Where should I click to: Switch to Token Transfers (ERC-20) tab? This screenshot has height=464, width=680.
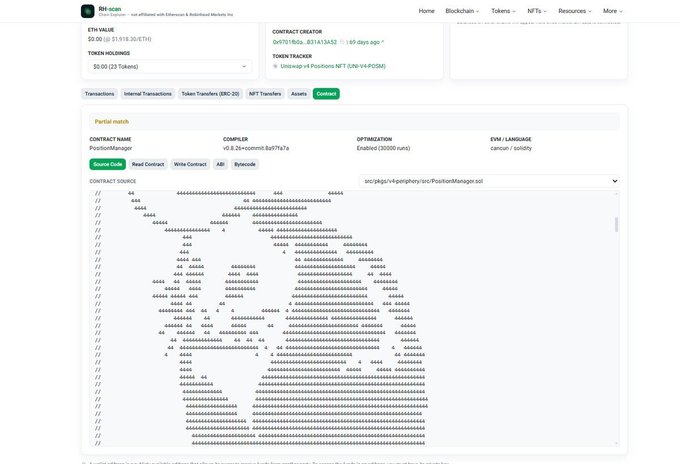click(x=210, y=94)
